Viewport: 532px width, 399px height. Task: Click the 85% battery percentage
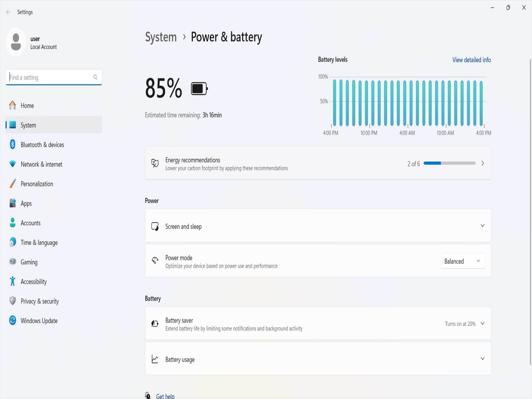click(x=163, y=88)
